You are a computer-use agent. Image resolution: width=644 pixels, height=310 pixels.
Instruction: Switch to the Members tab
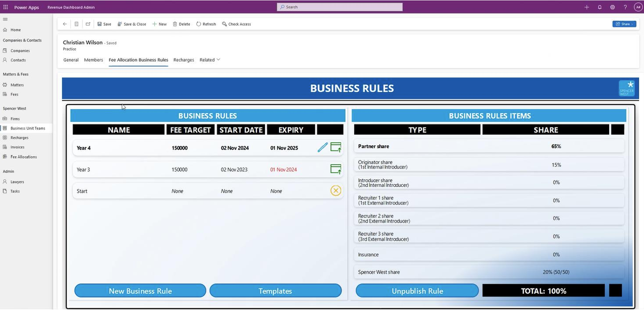point(94,60)
